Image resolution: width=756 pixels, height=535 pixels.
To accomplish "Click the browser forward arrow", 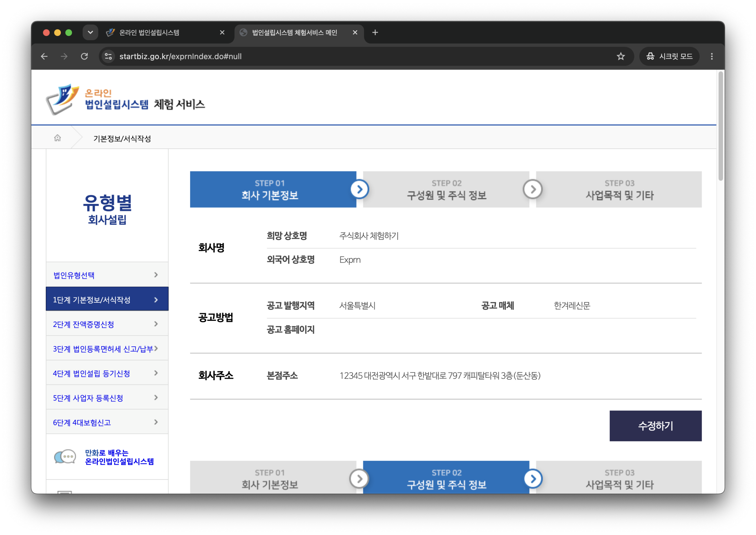I will coord(64,56).
